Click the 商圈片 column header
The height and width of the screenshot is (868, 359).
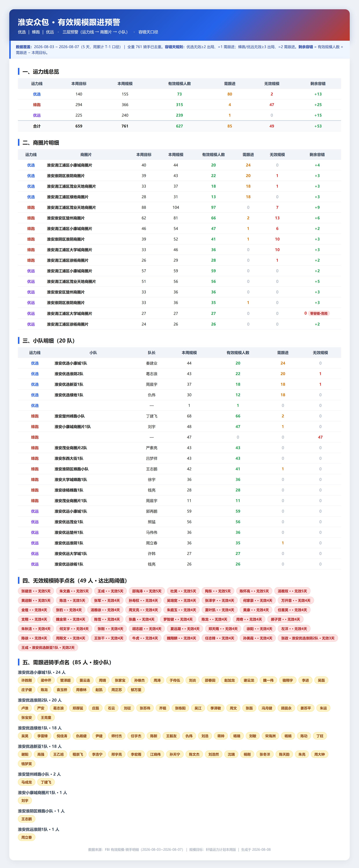[x=86, y=155]
